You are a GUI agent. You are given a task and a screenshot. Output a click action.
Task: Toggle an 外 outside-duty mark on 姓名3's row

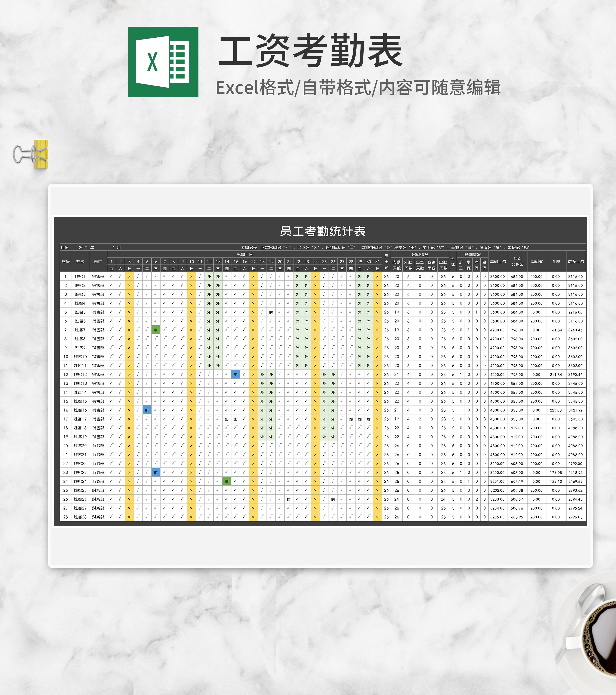(x=209, y=294)
